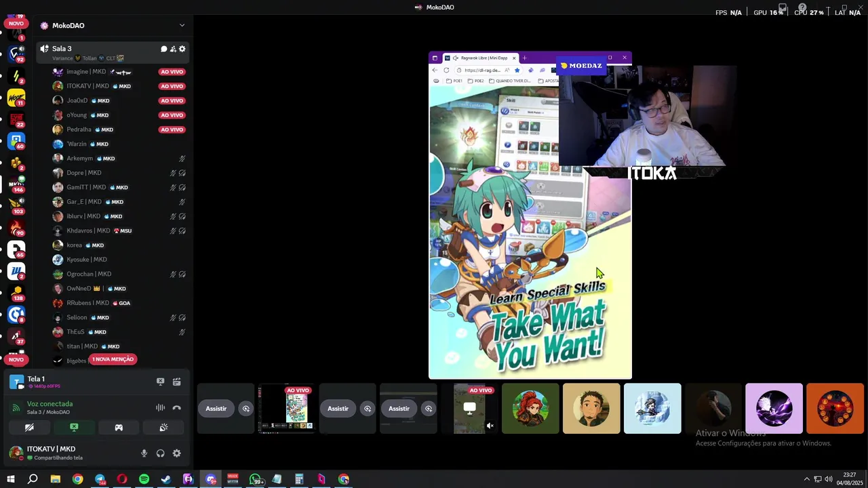Select red-haired avatar participant tile

[x=530, y=409]
